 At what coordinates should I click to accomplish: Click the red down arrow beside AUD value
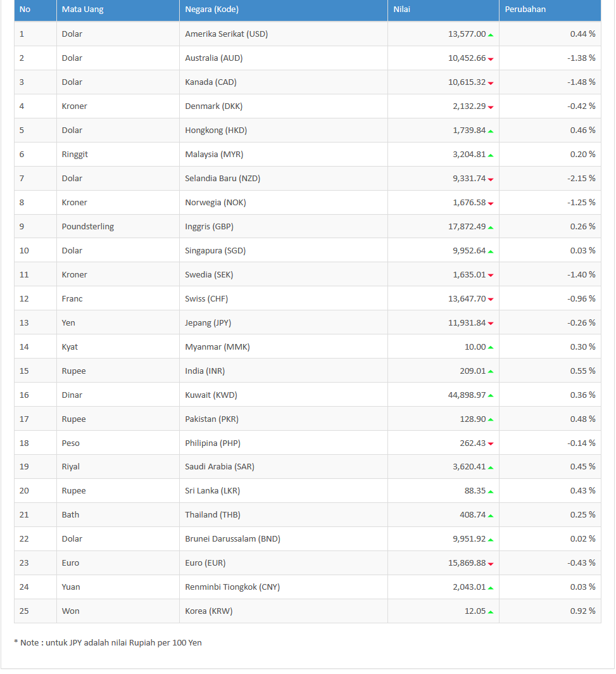coord(491,59)
